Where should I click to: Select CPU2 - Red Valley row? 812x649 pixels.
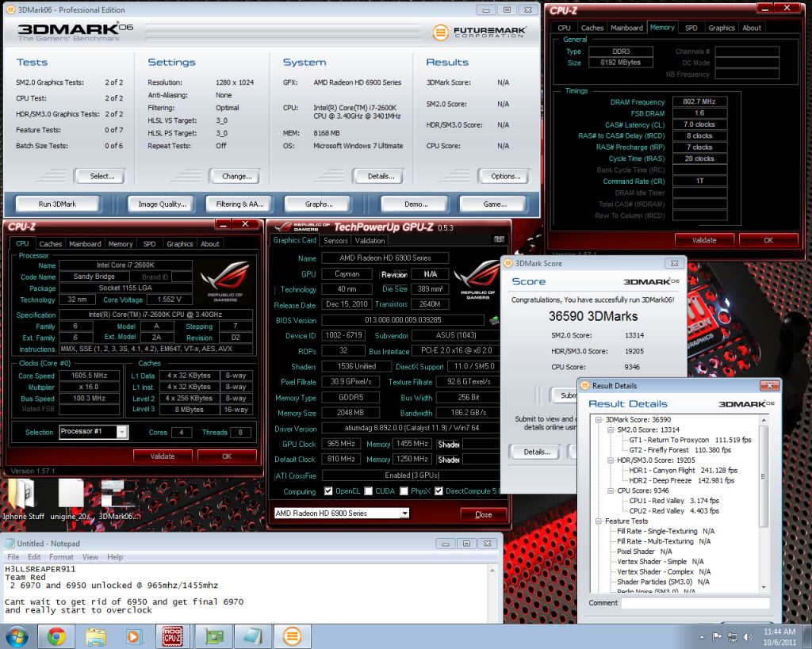click(674, 511)
